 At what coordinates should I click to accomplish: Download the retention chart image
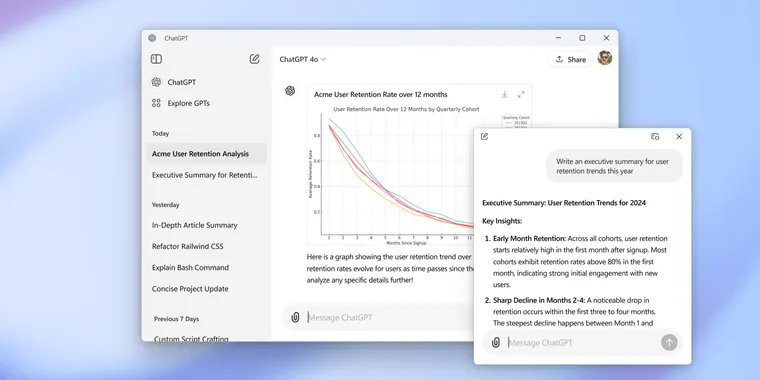tap(504, 95)
